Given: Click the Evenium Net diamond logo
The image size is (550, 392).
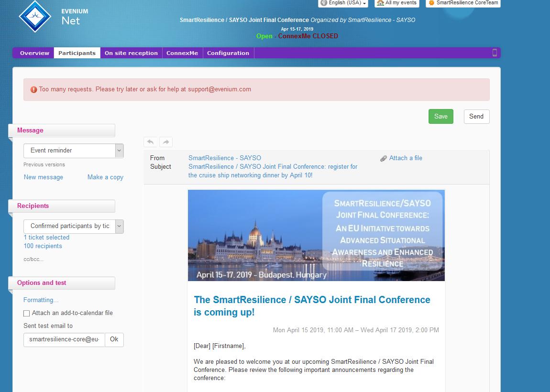Looking at the screenshot, I should pyautogui.click(x=35, y=16).
